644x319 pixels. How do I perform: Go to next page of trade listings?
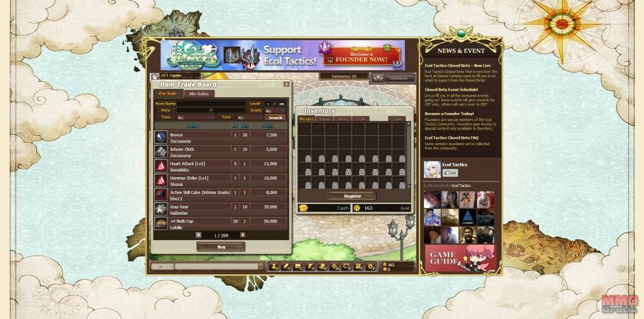tap(243, 235)
